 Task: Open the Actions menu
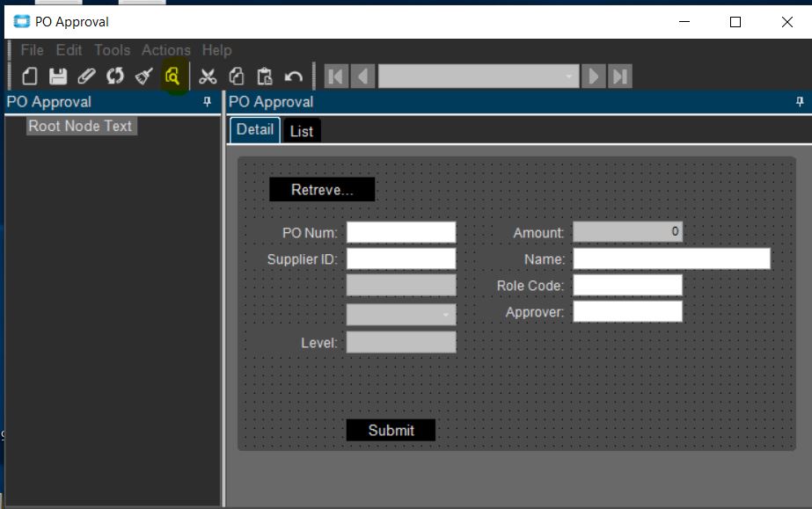[166, 50]
